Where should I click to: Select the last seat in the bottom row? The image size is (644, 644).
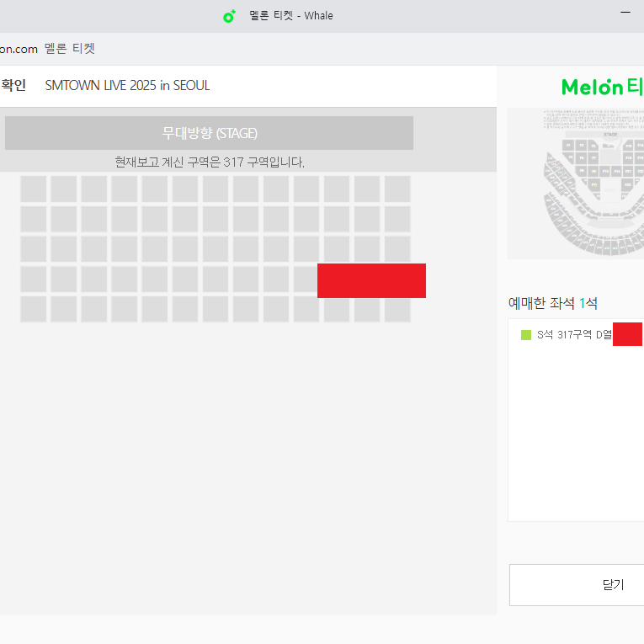(397, 309)
